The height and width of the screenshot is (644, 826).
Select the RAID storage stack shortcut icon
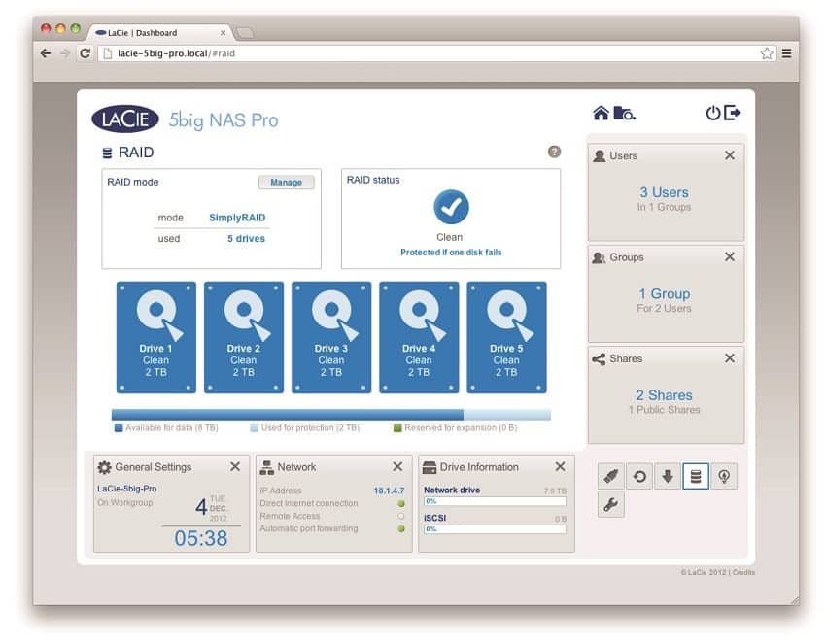(696, 477)
